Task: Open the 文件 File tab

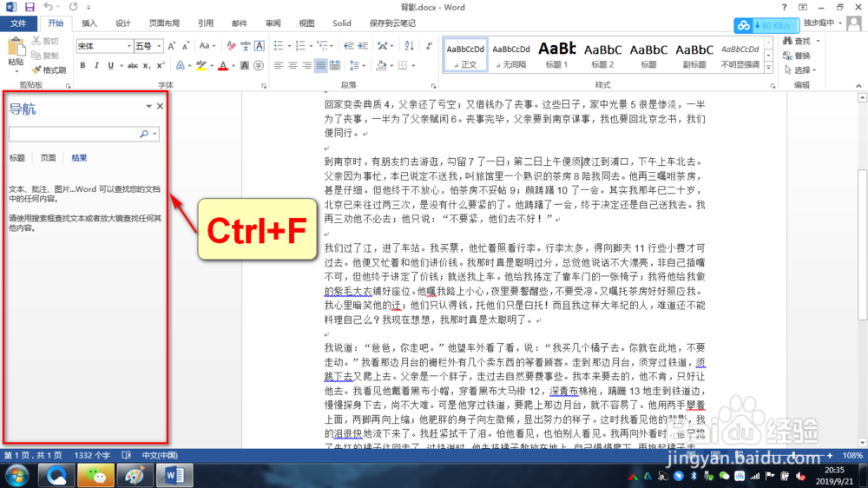Action: click(x=18, y=23)
